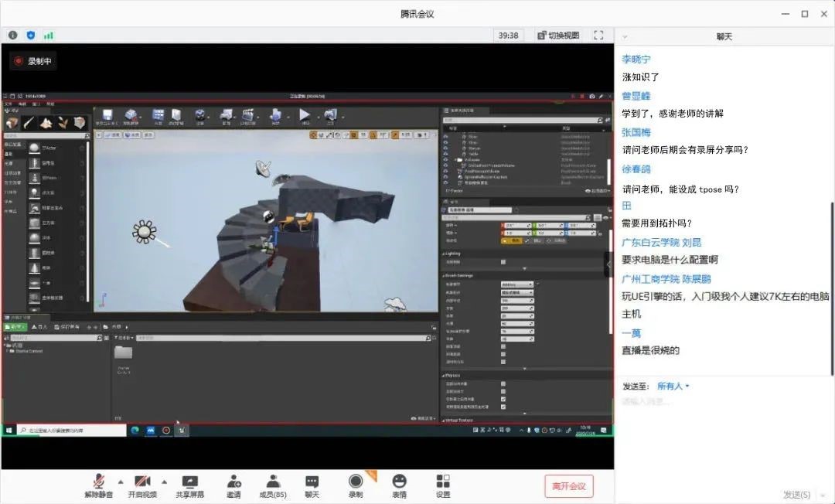This screenshot has height=504, width=835.
Task: Click the 透视 perspective button in viewport
Action: (113, 135)
